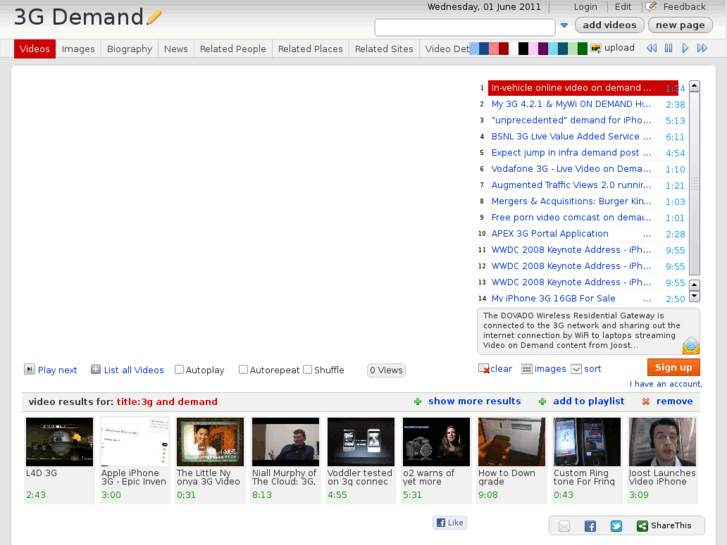727x545 pixels.
Task: Switch to the Images tab
Action: (x=78, y=49)
